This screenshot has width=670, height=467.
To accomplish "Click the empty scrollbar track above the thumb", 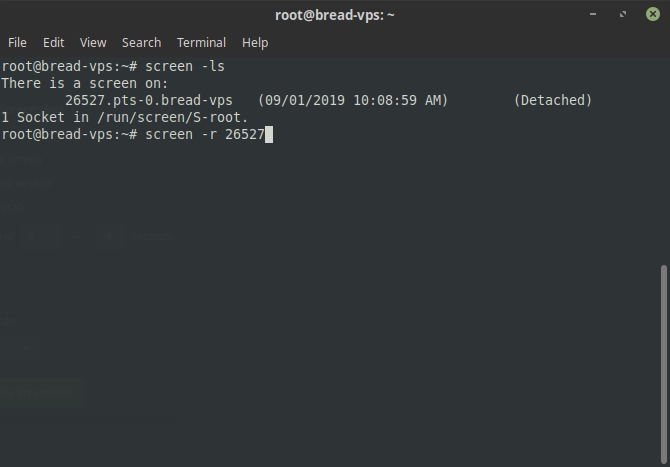I will [x=664, y=160].
